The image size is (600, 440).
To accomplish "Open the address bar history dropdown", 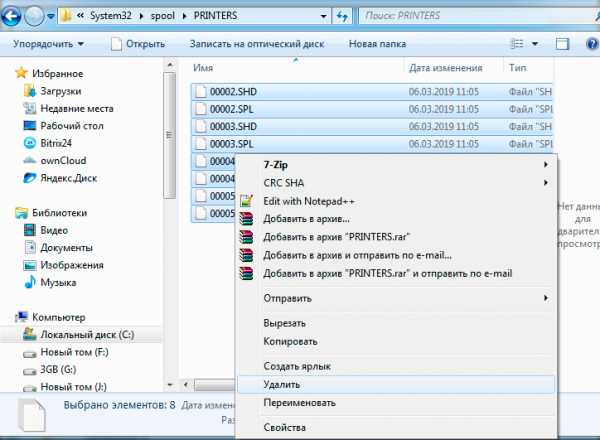I will click(323, 16).
